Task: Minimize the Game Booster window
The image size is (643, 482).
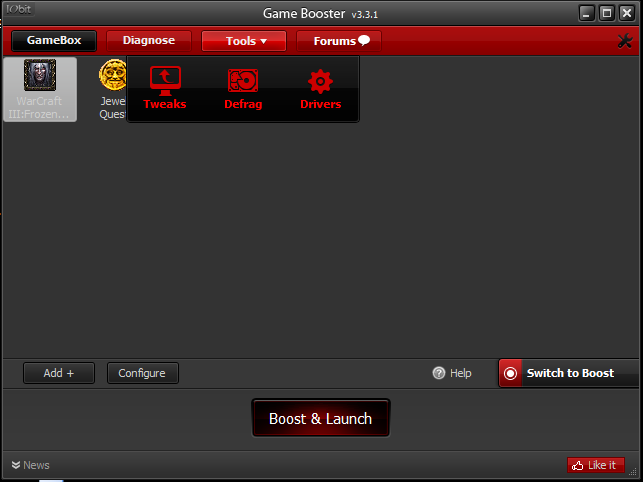Action: (586, 13)
